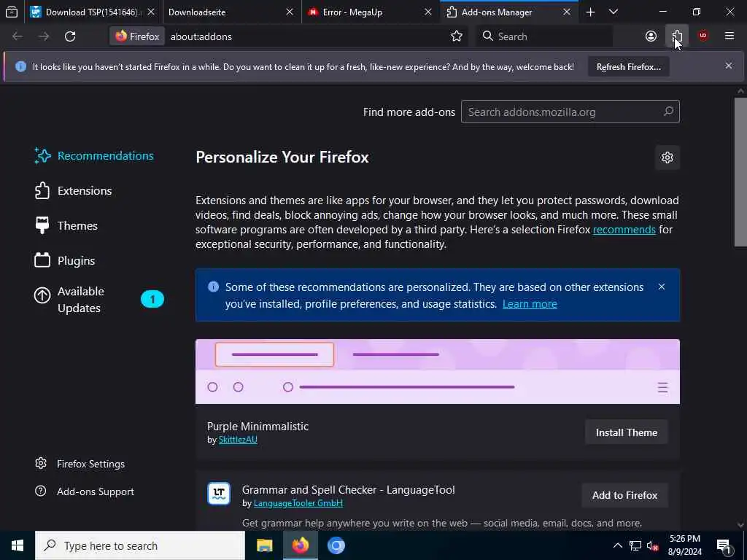The image size is (747, 560).
Task: Open Plugins category in sidebar
Action: (65, 261)
